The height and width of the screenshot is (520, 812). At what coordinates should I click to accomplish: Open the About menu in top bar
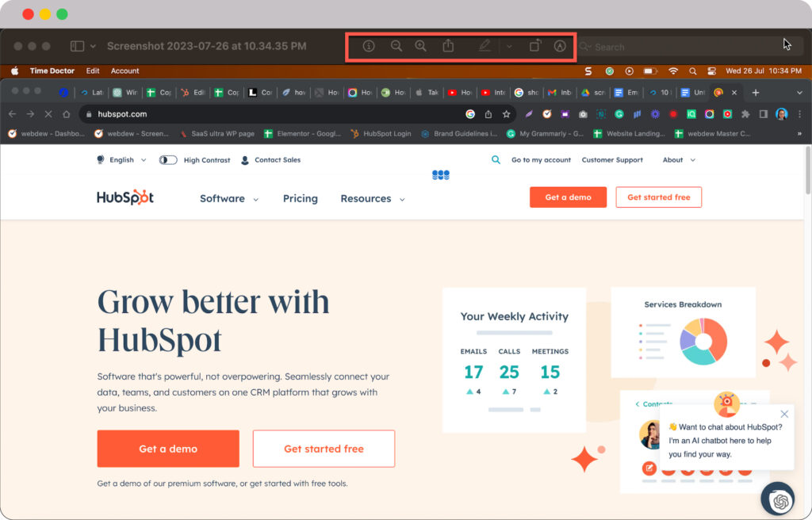[679, 160]
